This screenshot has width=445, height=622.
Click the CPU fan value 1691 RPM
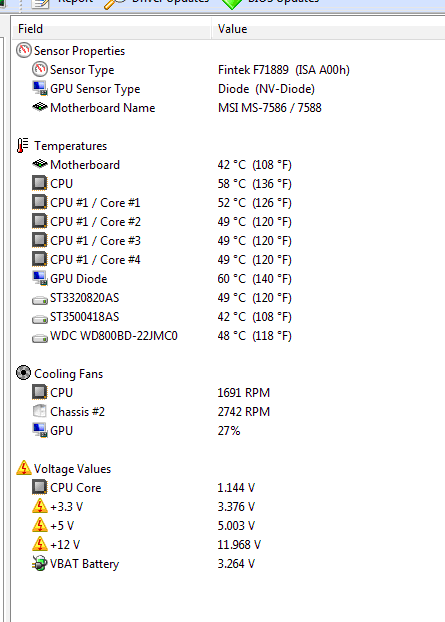pos(244,393)
